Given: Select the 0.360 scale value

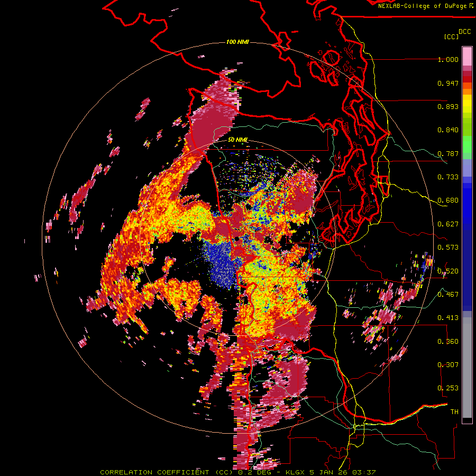Looking at the screenshot, I should (448, 341).
